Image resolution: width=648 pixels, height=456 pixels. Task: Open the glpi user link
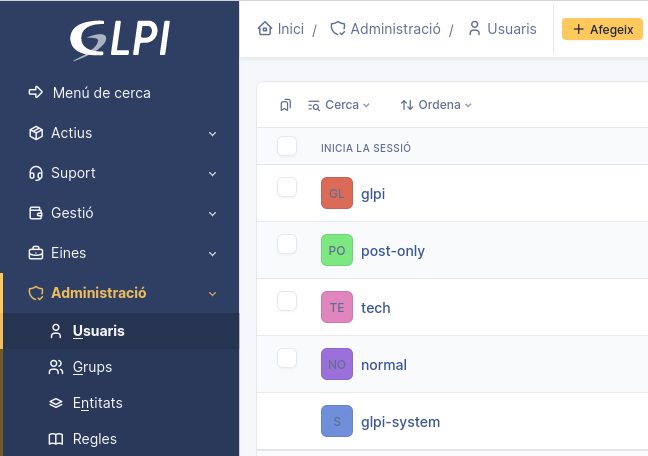(373, 194)
